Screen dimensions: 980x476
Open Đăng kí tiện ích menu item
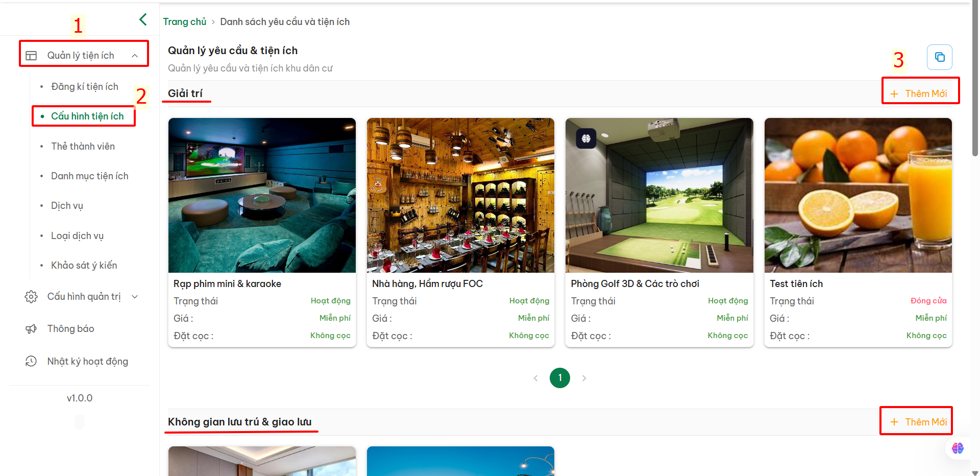coord(85,87)
